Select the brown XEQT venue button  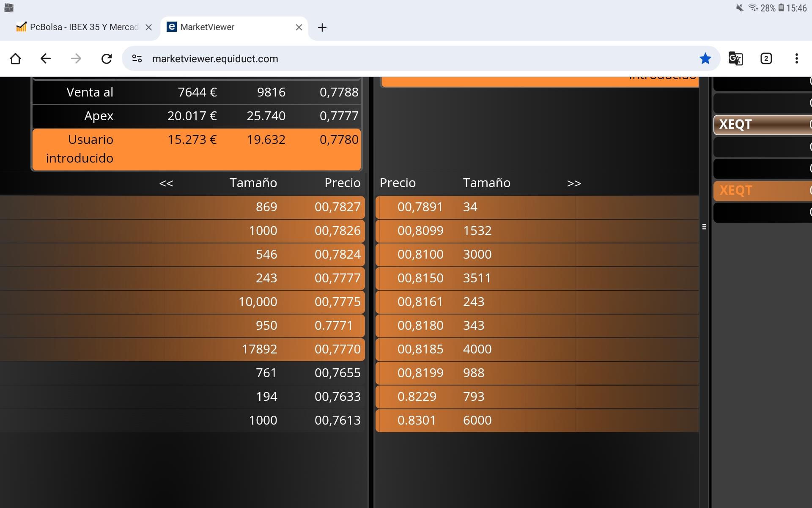[x=763, y=124]
